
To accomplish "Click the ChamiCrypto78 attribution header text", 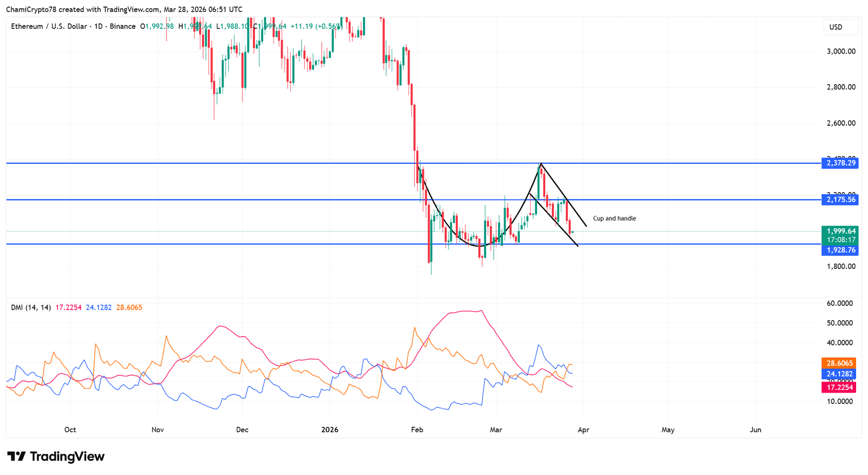I will pyautogui.click(x=124, y=10).
